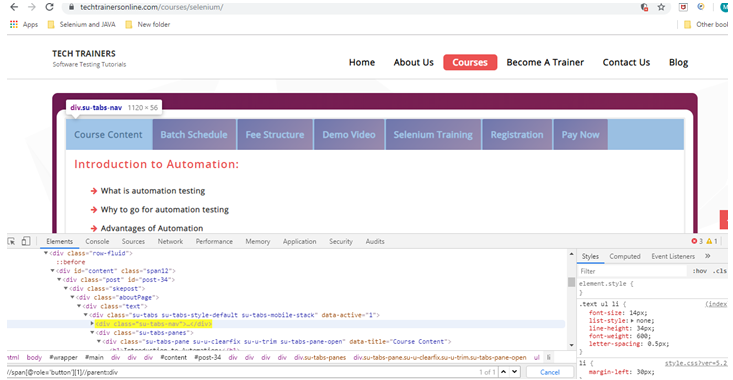Bookmark this page with the star icon
The width and height of the screenshot is (733, 380).
(x=661, y=7)
